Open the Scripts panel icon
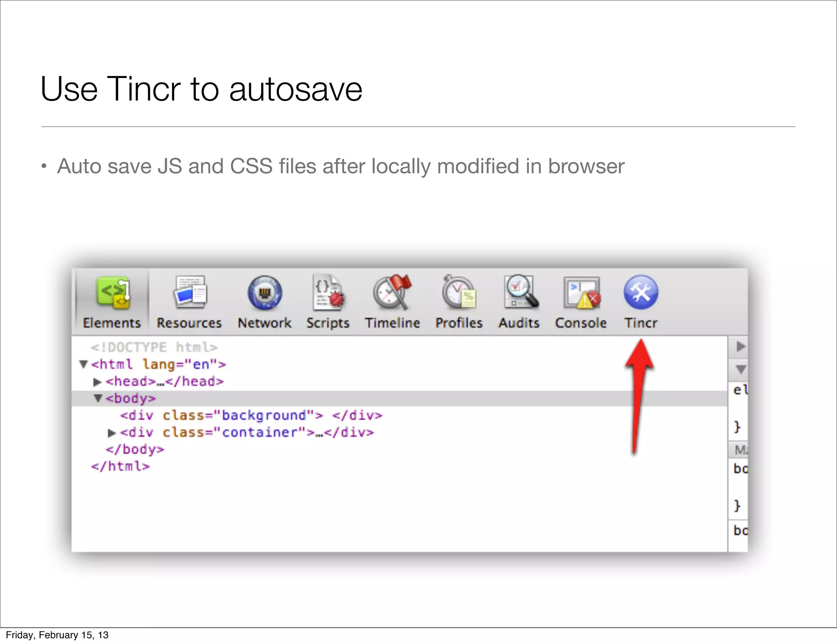 [x=329, y=293]
